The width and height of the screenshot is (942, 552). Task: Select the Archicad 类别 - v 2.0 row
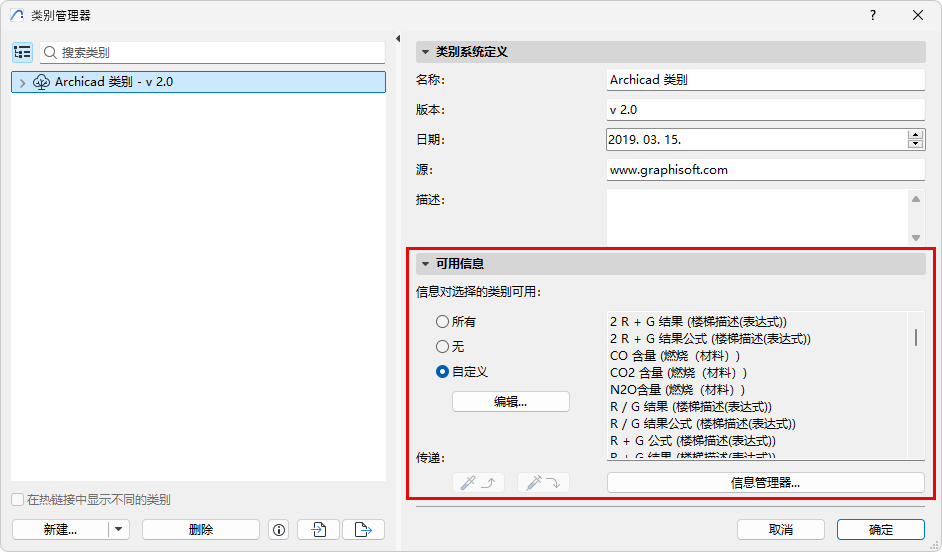(x=198, y=82)
